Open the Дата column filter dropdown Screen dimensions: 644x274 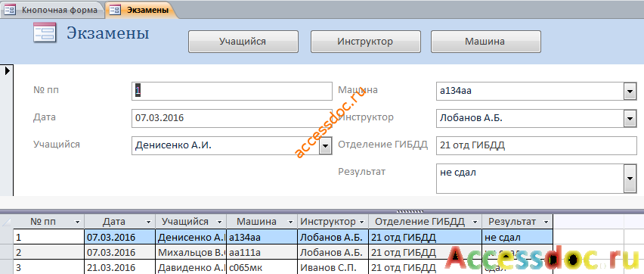click(149, 223)
